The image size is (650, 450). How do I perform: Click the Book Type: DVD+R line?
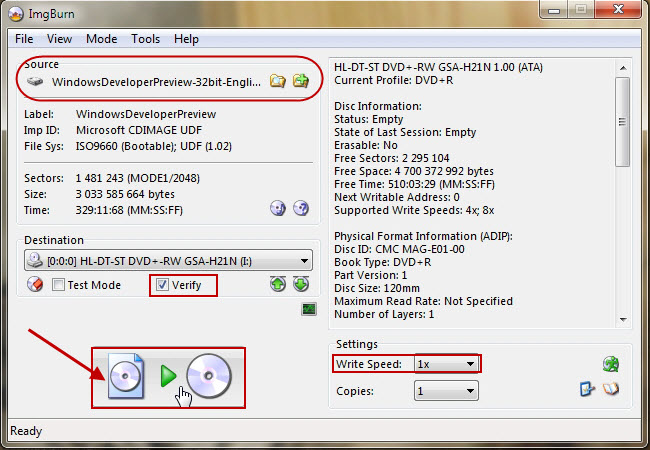point(383,262)
